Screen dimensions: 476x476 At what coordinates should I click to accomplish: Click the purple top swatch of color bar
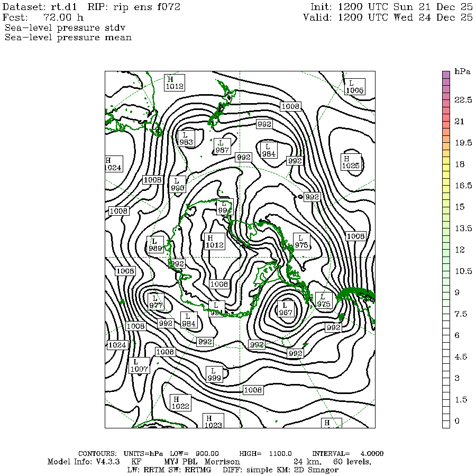pyautogui.click(x=446, y=75)
